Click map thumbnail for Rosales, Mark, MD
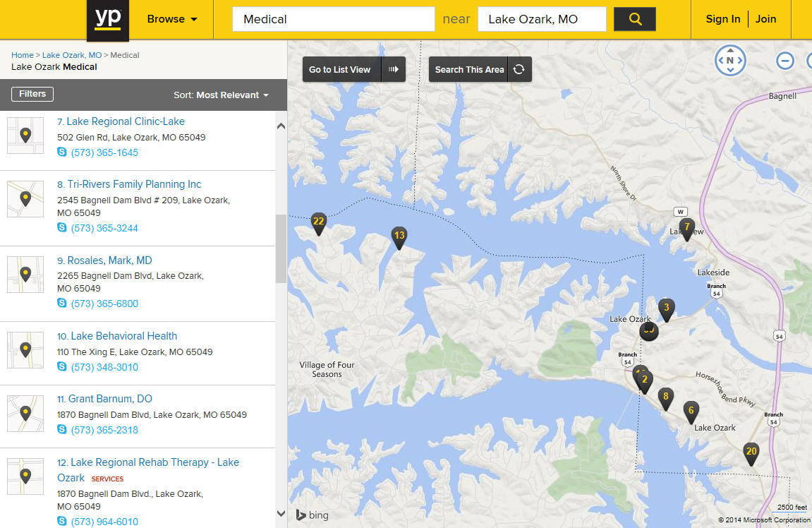Image resolution: width=812 pixels, height=528 pixels. tap(25, 275)
